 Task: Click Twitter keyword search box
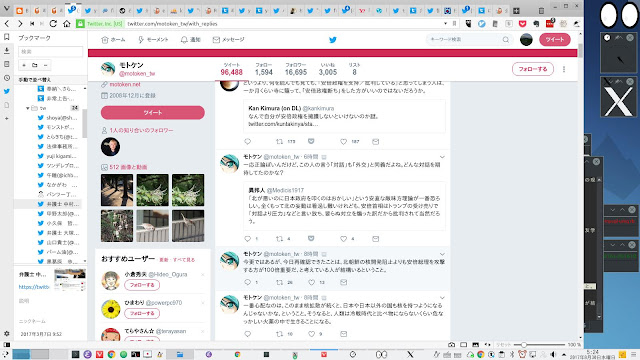pos(464,40)
